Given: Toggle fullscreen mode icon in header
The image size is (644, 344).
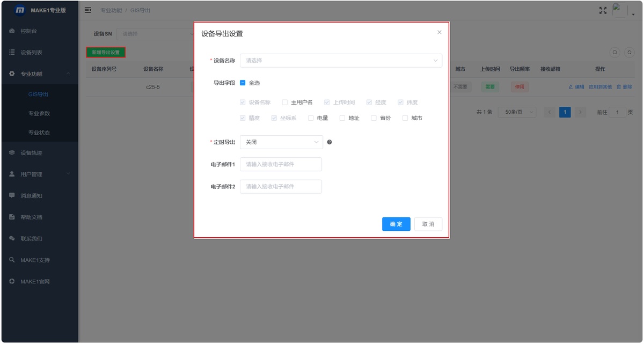Looking at the screenshot, I should (603, 10).
